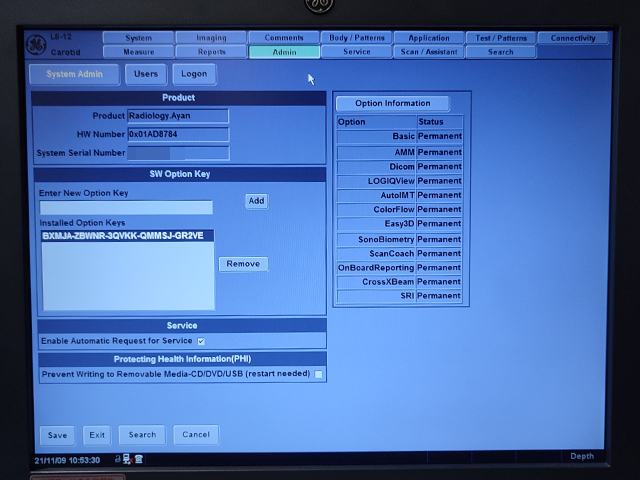The height and width of the screenshot is (480, 640).
Task: Click the Status column header
Action: pos(440,122)
